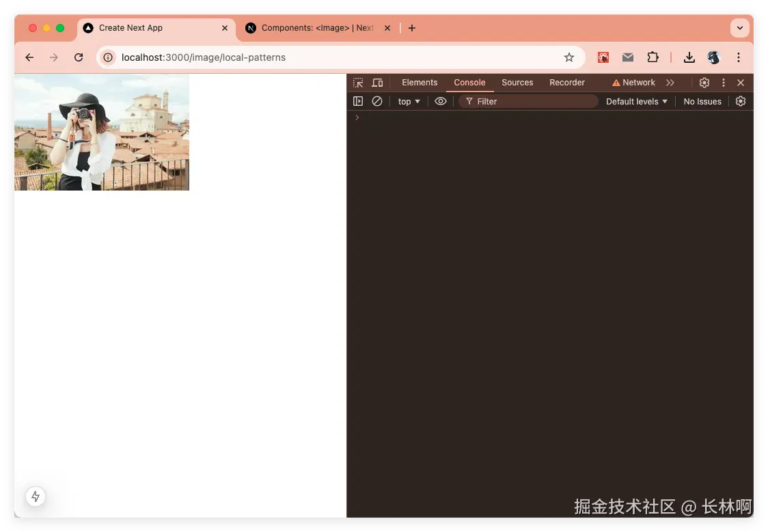
Task: Open the browser Extensions puzzle icon
Action: (653, 57)
